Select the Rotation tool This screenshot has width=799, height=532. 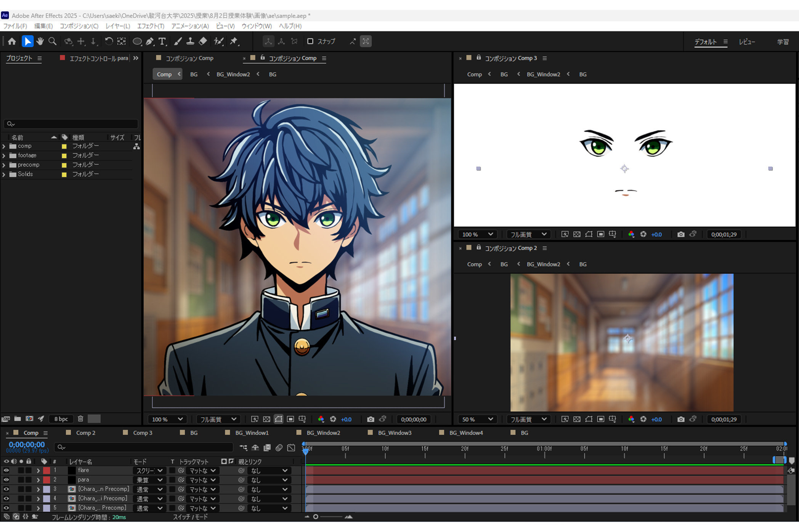(x=109, y=41)
